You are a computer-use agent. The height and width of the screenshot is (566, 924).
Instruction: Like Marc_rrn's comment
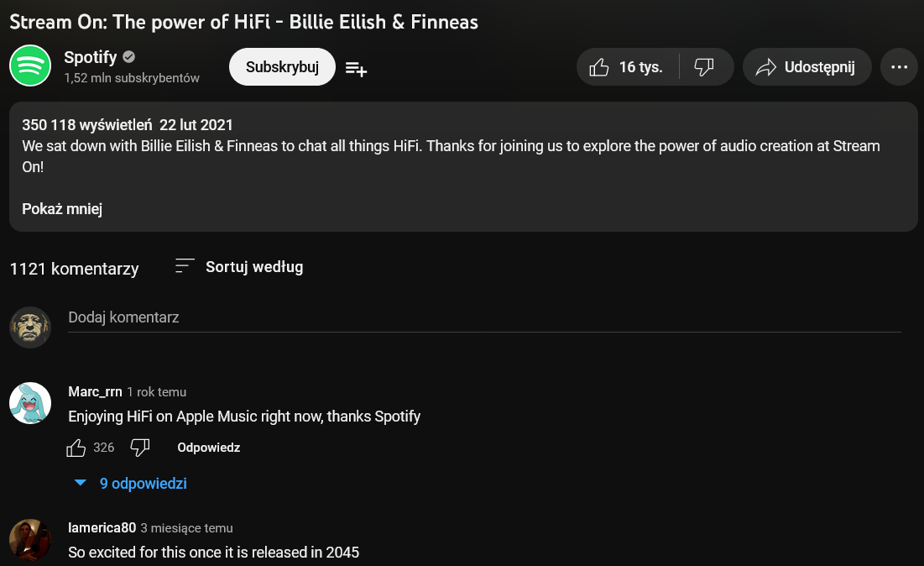76,448
